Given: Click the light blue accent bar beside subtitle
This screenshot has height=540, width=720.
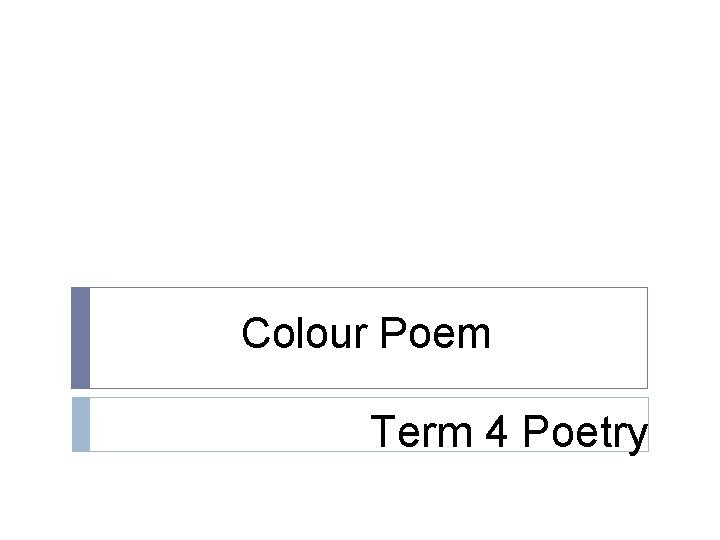Looking at the screenshot, I should click(81, 425).
